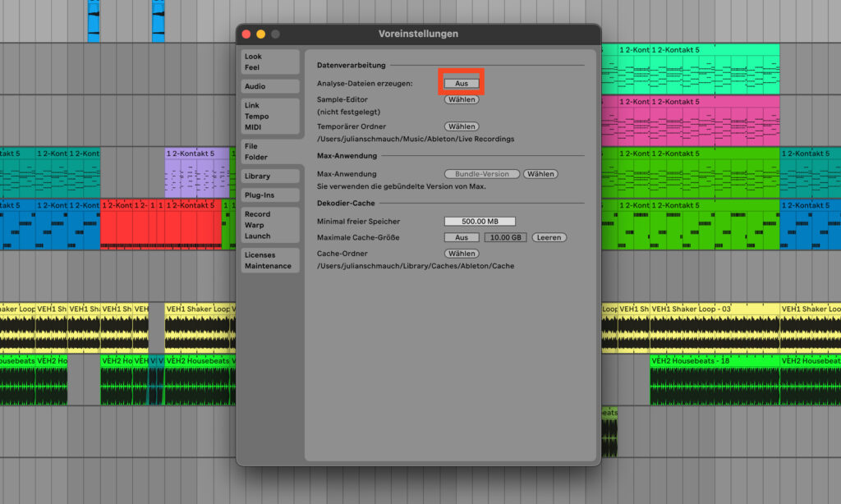
Task: Click the 10.00 GB cache size field
Action: pyautogui.click(x=505, y=237)
